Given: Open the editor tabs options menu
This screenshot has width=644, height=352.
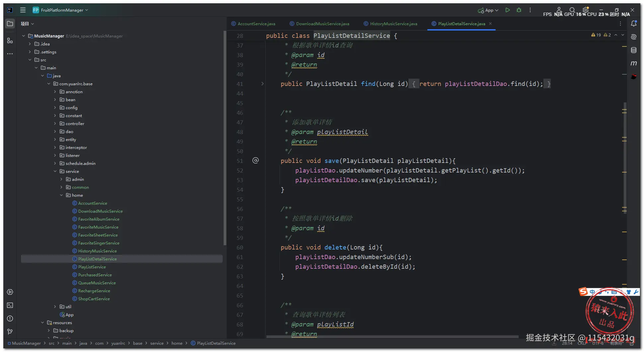Looking at the screenshot, I should click(x=620, y=24).
